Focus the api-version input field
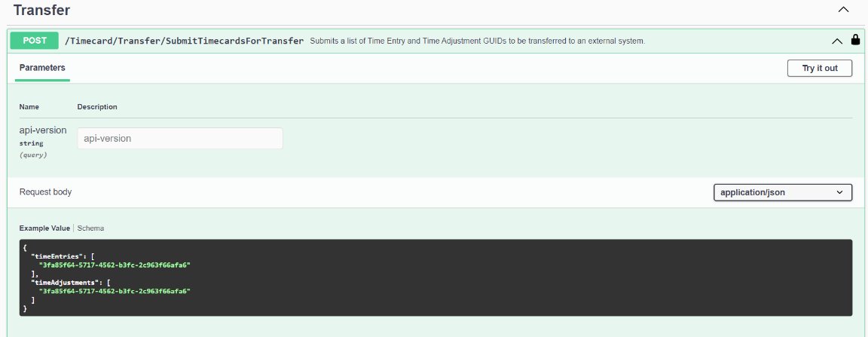 point(180,139)
